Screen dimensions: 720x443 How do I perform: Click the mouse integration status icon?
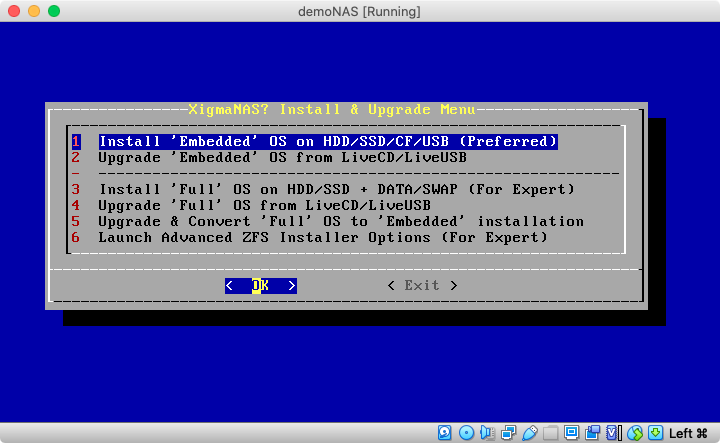[x=635, y=432]
